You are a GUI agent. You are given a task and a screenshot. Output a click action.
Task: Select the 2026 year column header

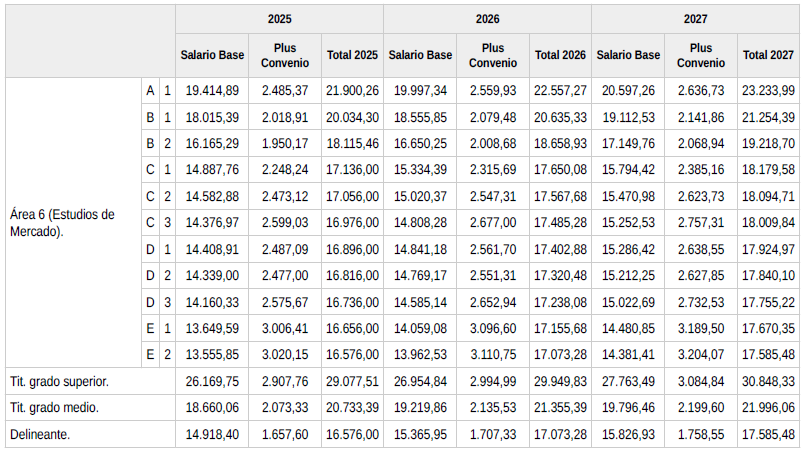[487, 19]
